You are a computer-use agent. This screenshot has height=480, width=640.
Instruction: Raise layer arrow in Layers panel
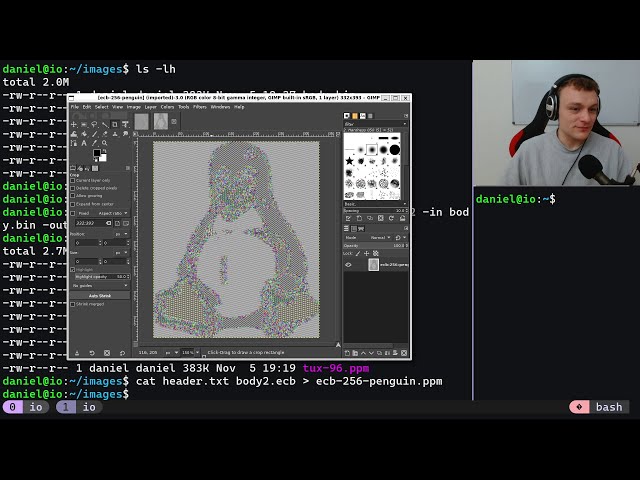pyautogui.click(x=363, y=353)
